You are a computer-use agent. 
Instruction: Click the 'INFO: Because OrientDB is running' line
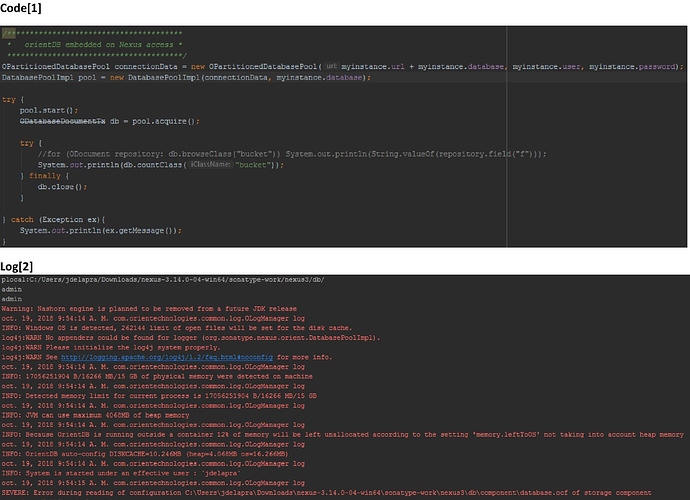[x=342, y=434]
